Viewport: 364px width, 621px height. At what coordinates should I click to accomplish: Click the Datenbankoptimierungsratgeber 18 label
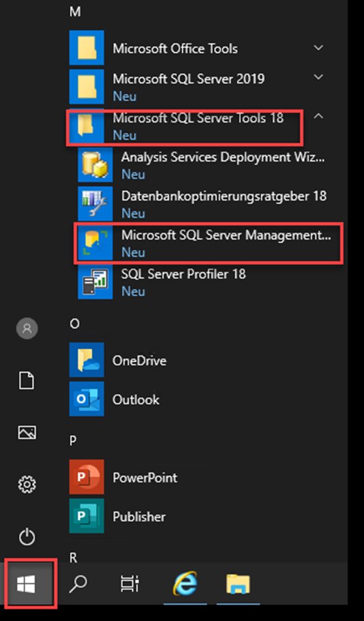click(x=224, y=196)
